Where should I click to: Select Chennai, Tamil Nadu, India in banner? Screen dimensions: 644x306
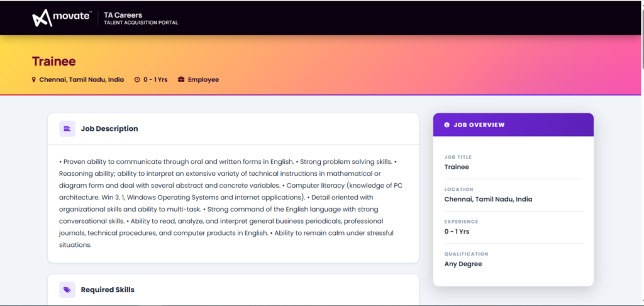coord(81,80)
